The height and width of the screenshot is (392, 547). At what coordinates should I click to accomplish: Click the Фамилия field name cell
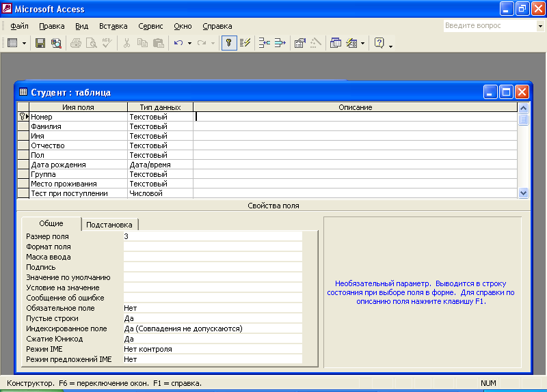pos(78,126)
